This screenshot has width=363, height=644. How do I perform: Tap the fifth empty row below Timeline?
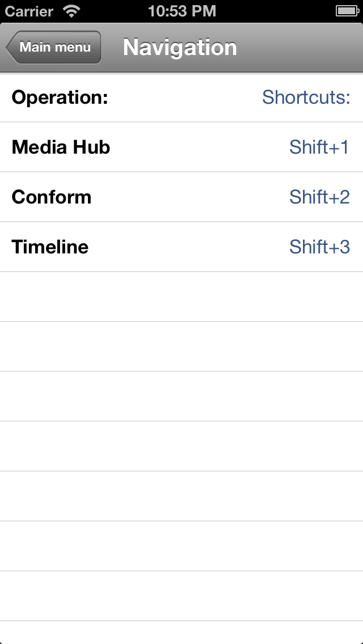pos(181,497)
